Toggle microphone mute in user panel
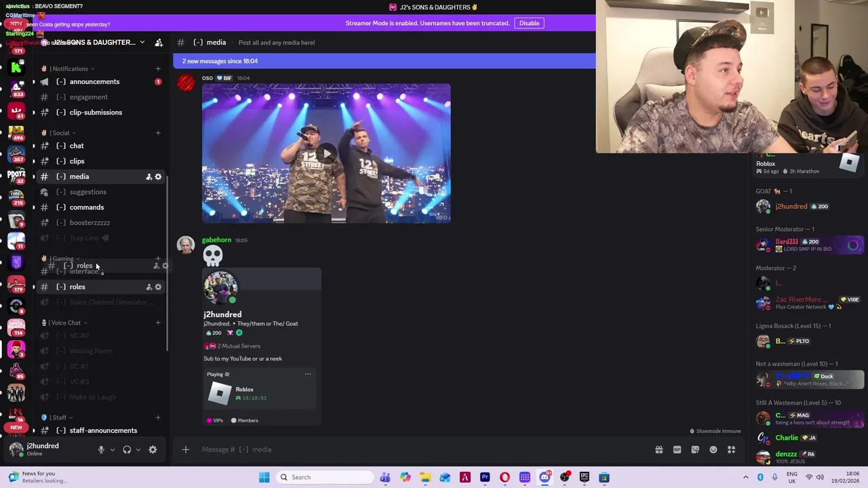Viewport: 868px width, 488px height. [x=101, y=449]
